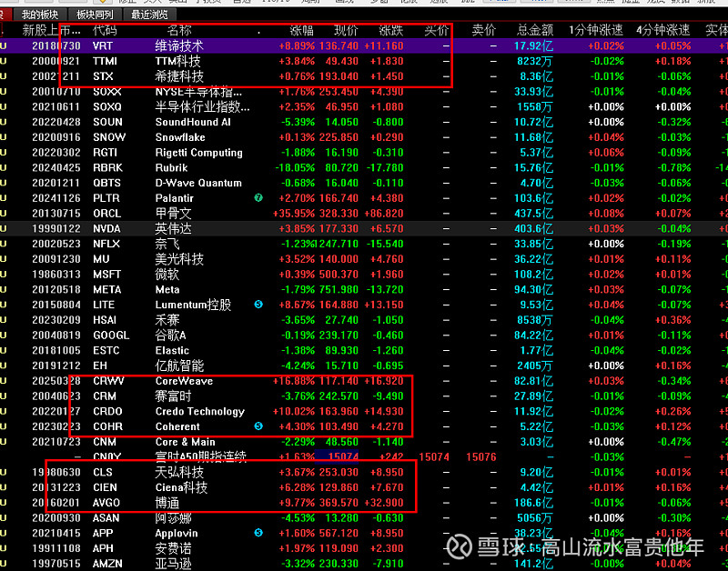Select the ESTC Elastic row

click(364, 350)
